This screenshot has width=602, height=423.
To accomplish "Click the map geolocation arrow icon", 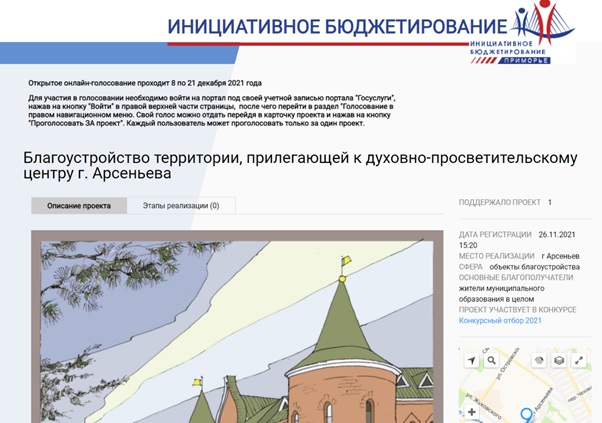I will 471,359.
